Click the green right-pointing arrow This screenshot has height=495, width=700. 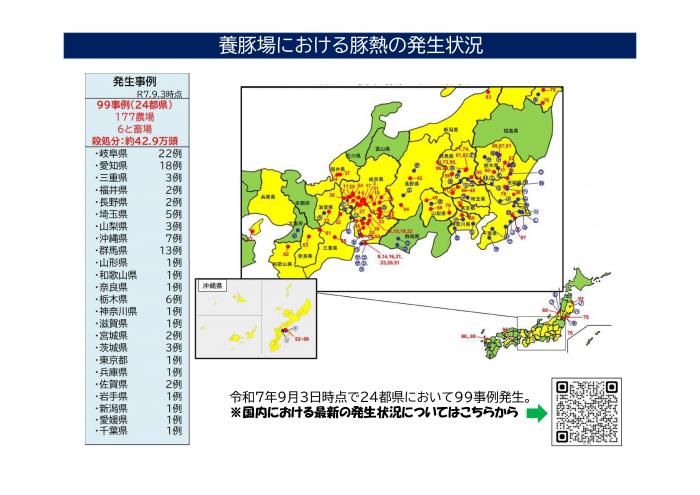tap(537, 413)
